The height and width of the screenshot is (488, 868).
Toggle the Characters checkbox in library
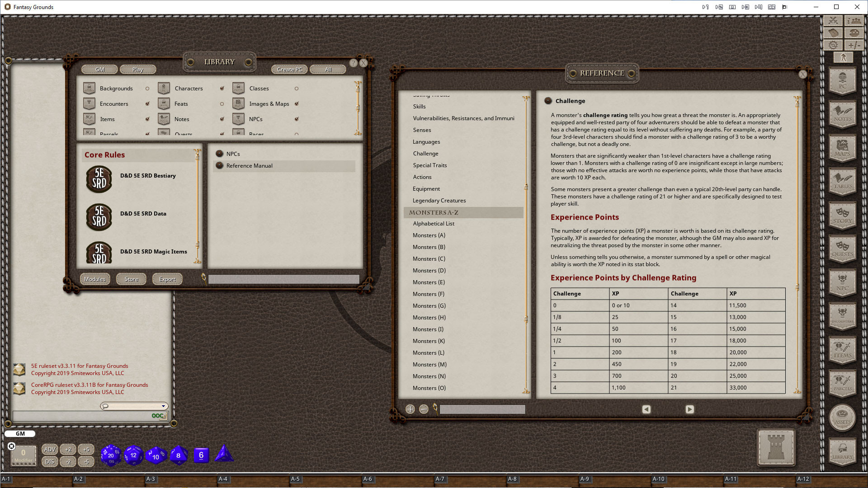pos(222,88)
